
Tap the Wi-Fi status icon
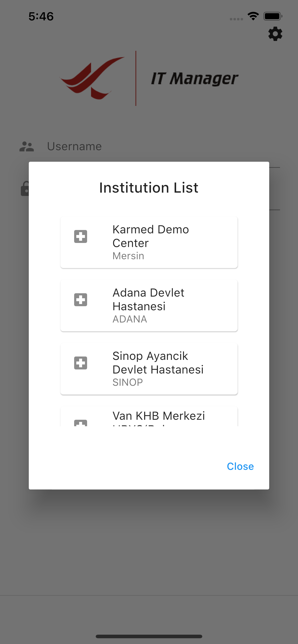point(253,16)
